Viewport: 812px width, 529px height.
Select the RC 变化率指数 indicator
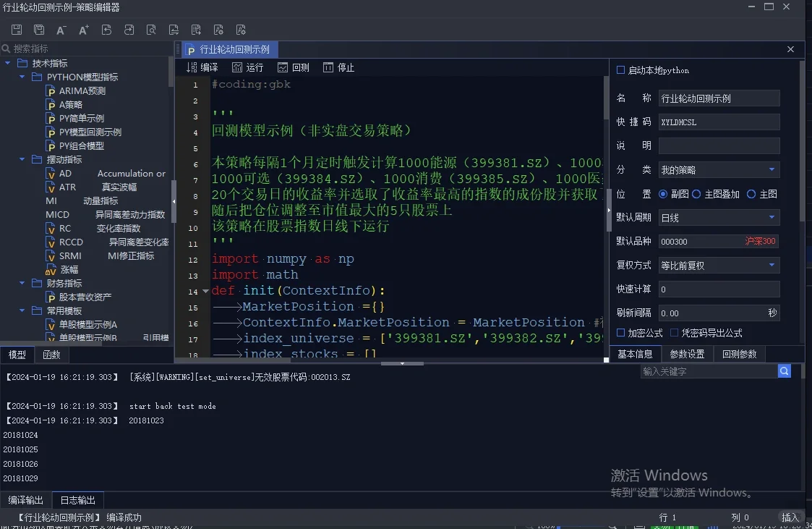[93, 228]
